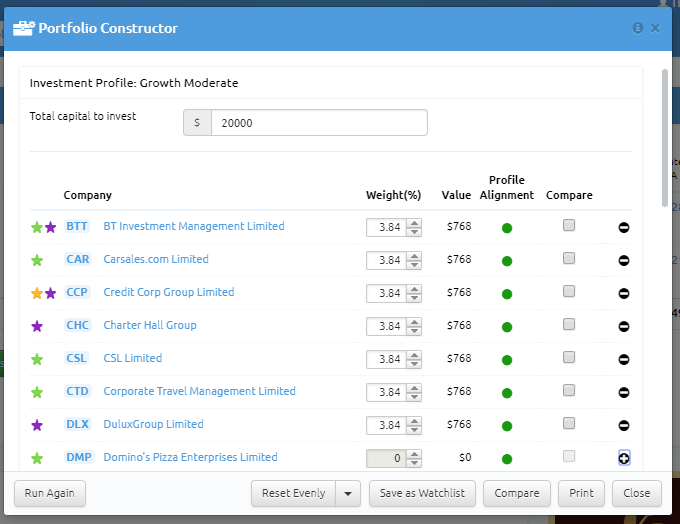Remove BTT row with minus icon
Screen dimensions: 680x524
624,227
